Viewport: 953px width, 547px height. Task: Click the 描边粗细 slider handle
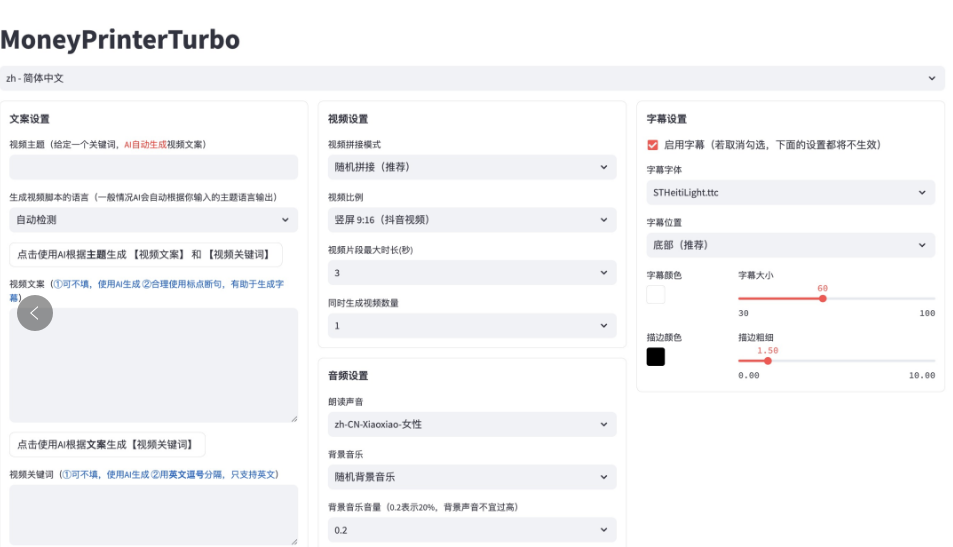tap(768, 361)
